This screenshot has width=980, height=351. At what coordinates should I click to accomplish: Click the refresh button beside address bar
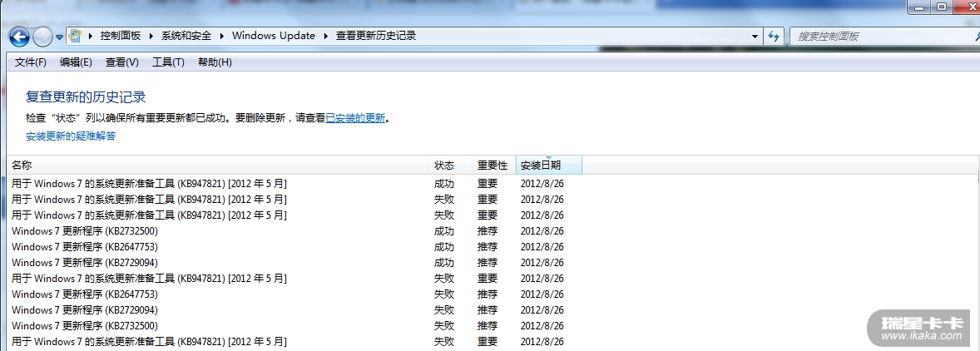click(x=774, y=37)
